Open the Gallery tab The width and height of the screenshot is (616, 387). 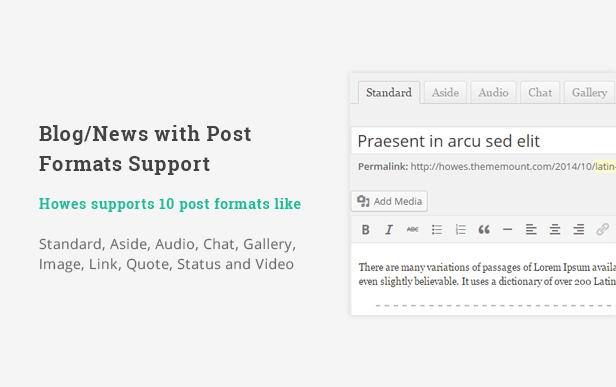(x=589, y=93)
